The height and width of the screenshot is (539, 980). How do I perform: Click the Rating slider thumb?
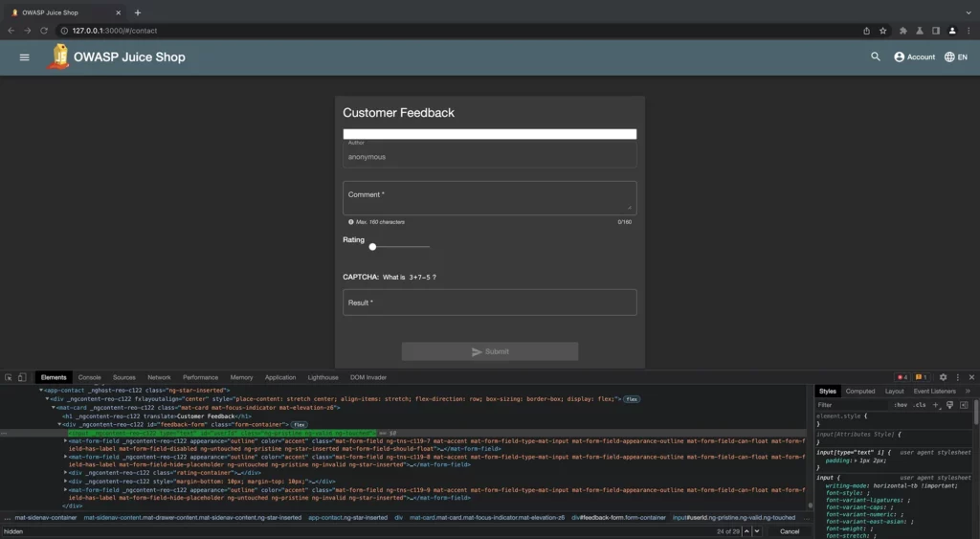tap(372, 246)
